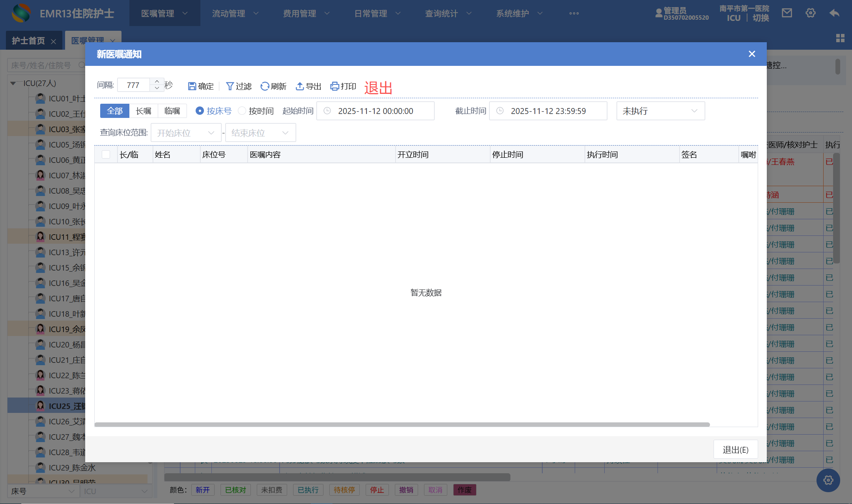852x504 pixels.
Task: Click the 过滤 filter funnel icon
Action: [230, 86]
